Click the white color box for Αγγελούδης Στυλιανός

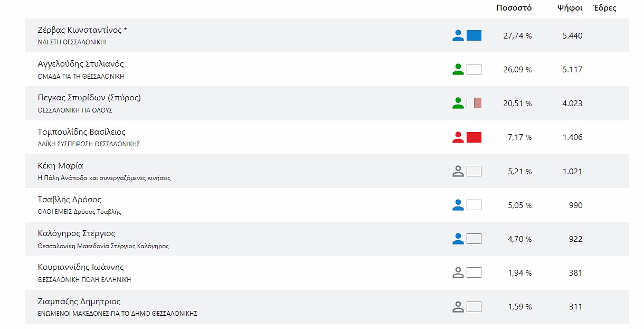coord(474,70)
